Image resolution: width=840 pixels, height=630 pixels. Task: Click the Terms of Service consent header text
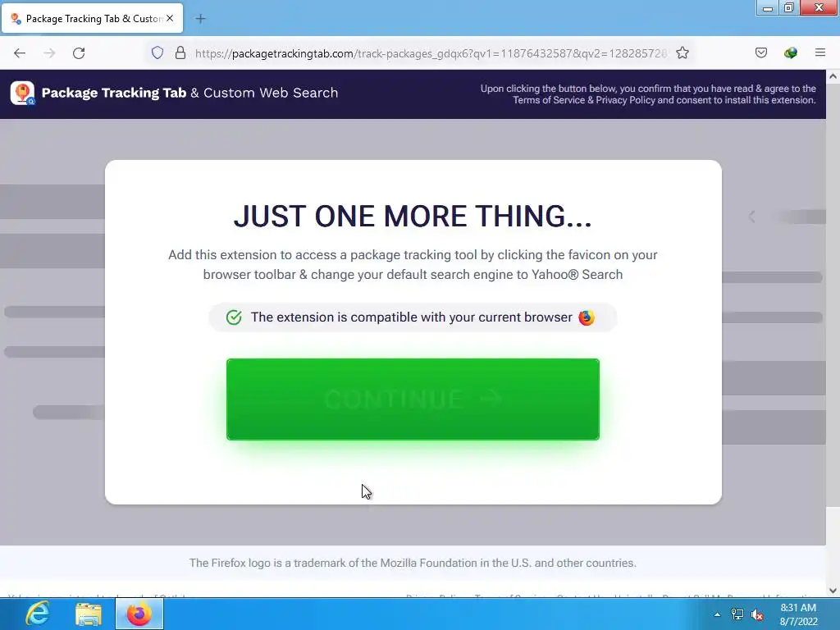tap(648, 94)
